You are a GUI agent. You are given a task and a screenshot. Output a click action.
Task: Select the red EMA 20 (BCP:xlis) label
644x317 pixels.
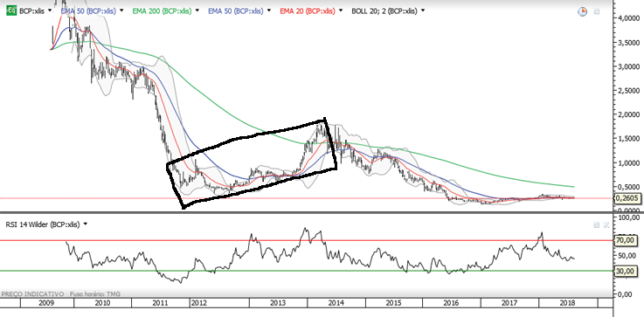(x=308, y=11)
